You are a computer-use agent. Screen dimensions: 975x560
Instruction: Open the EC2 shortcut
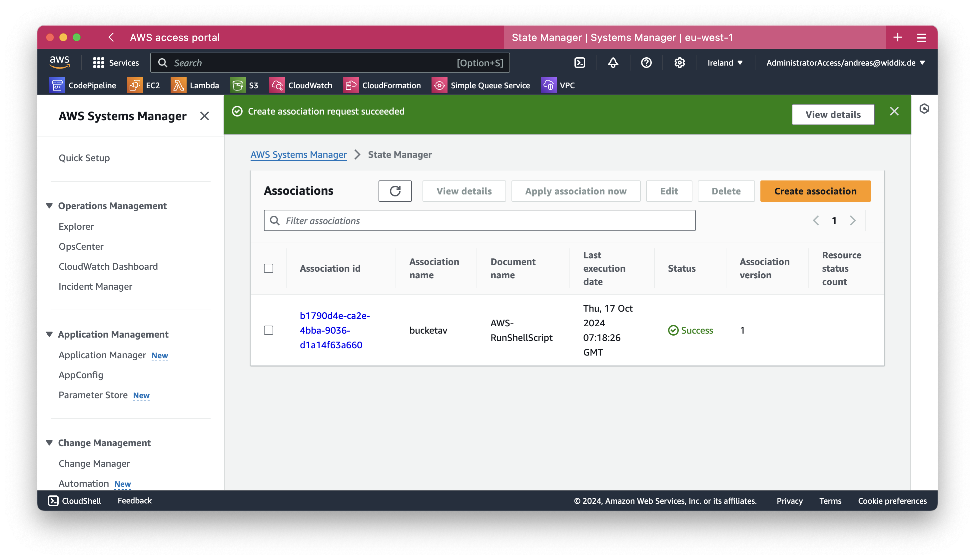[143, 85]
